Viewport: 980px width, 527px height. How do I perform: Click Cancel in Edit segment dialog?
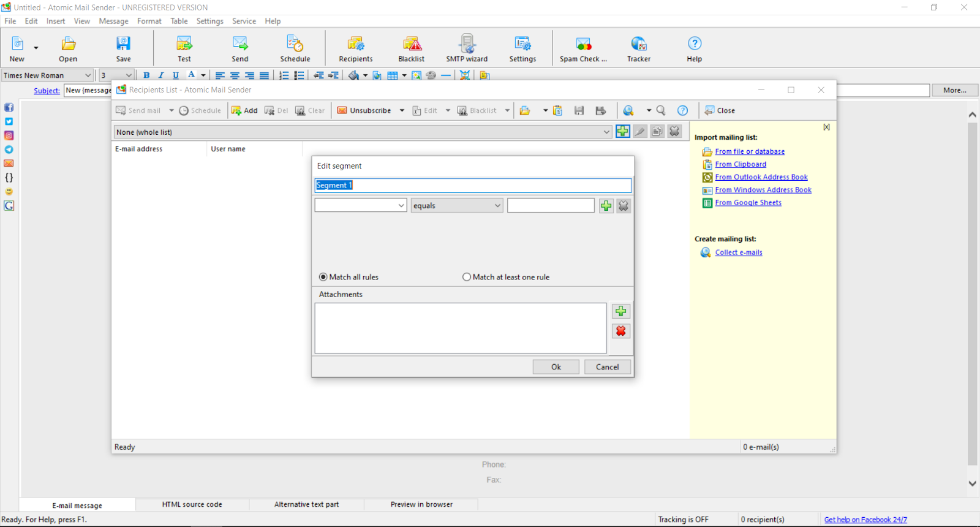(x=608, y=367)
